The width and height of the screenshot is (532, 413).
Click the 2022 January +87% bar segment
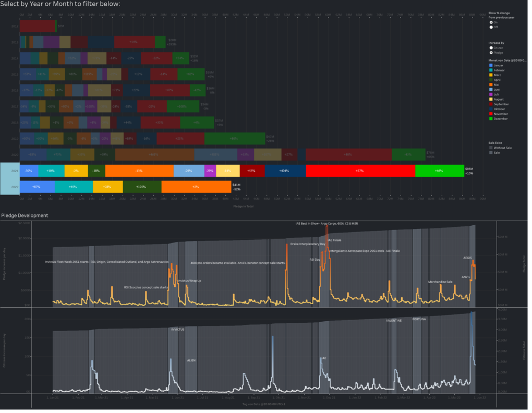(37, 187)
